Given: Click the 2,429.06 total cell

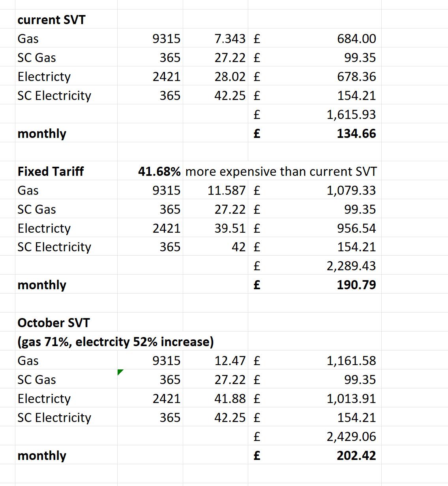Looking at the screenshot, I should 351,437.
